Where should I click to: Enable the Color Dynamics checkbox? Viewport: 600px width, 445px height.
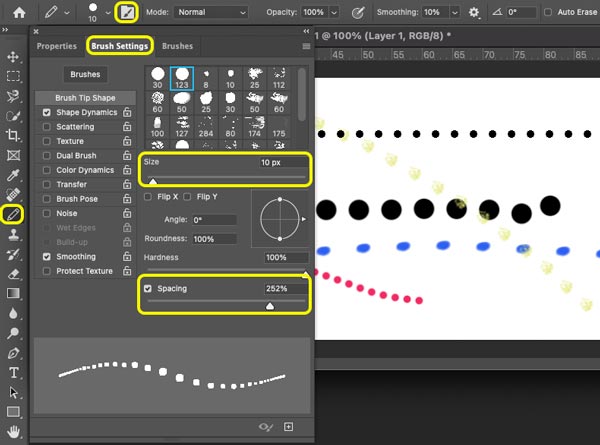tap(47, 170)
